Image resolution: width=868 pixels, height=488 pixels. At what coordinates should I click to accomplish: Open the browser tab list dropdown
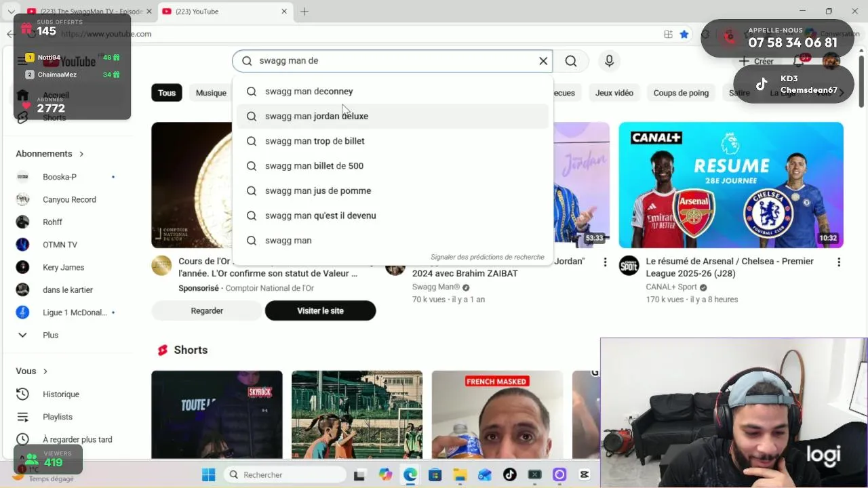11,12
